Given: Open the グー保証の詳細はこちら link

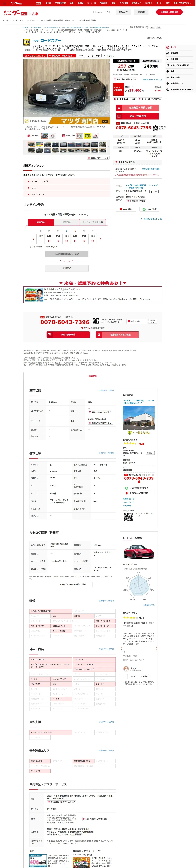Looking at the screenshot, I should (x=151, y=219).
